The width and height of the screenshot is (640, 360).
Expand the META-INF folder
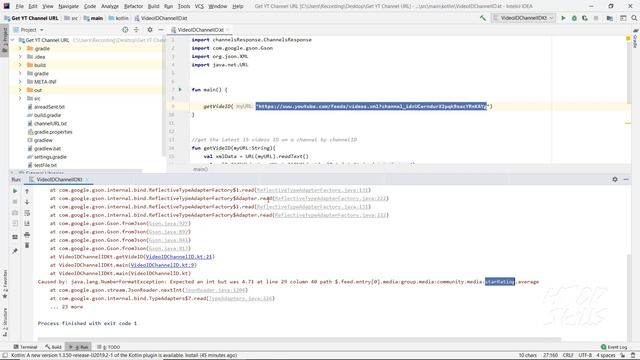[x=20, y=82]
